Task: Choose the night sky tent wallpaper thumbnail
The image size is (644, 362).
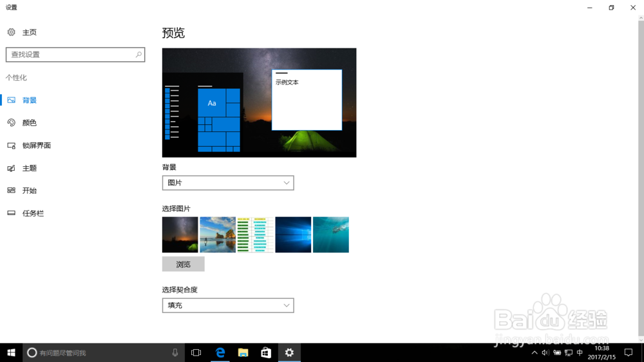Action: pos(180,234)
